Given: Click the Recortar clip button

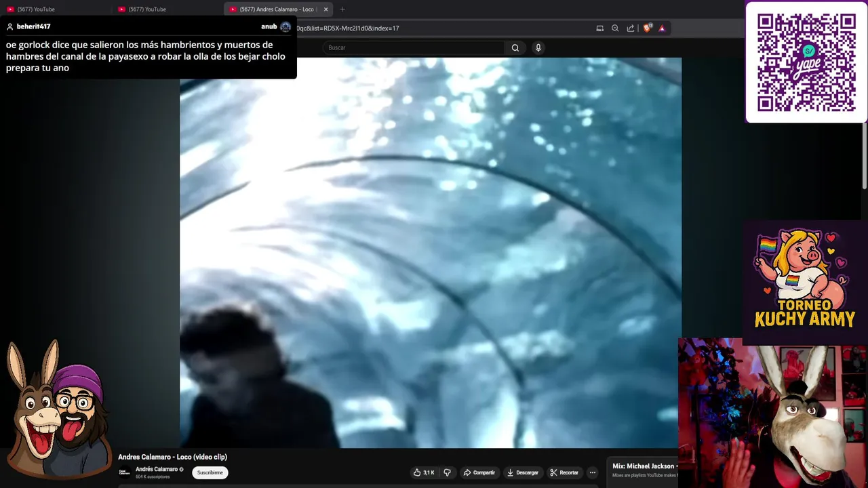Looking at the screenshot, I should click(x=564, y=472).
